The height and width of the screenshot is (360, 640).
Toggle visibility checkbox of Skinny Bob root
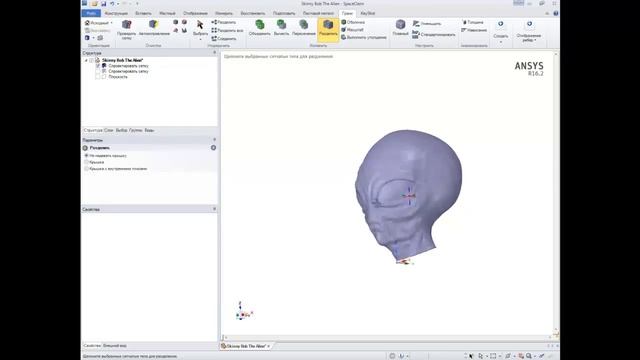coord(92,60)
